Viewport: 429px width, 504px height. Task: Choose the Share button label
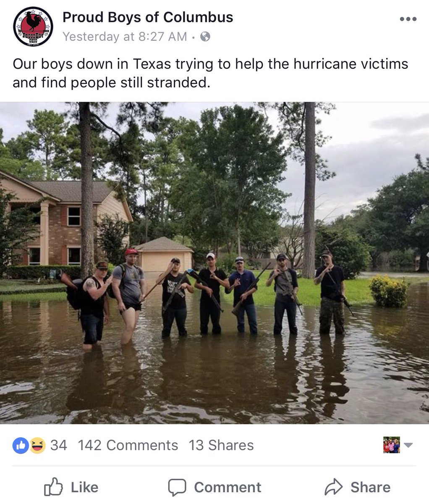tap(370, 487)
